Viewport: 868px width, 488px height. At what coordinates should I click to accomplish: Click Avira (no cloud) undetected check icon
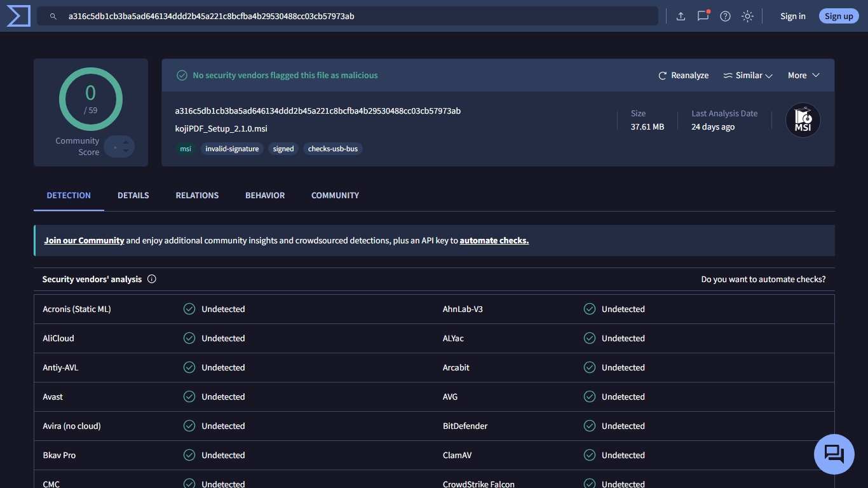click(189, 426)
